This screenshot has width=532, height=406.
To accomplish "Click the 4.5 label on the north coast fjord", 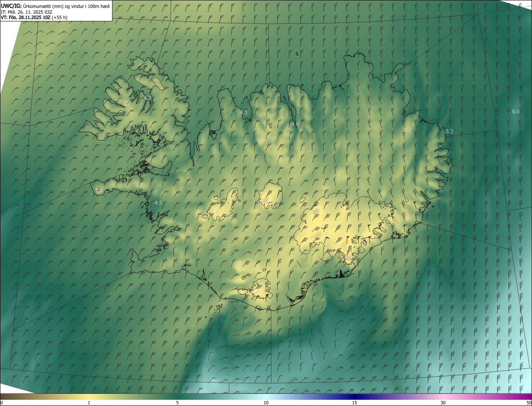I will tap(244, 112).
